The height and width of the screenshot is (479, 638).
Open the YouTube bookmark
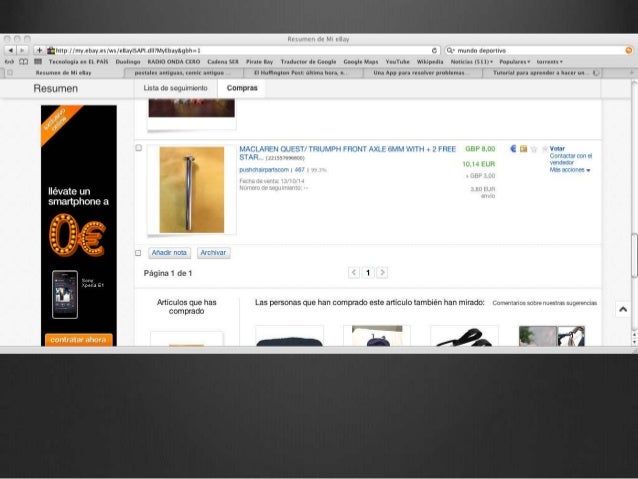398,62
